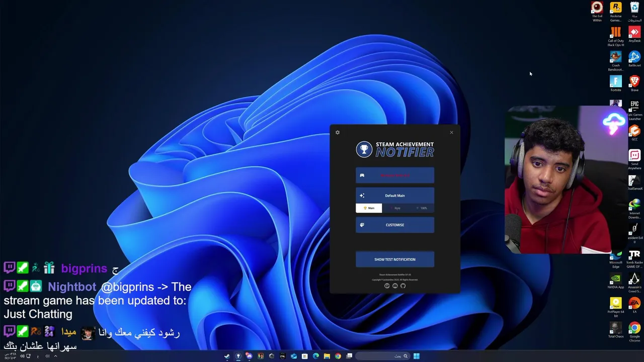The image size is (644, 362).
Task: Open EA app desktop shortcut
Action: click(x=634, y=306)
